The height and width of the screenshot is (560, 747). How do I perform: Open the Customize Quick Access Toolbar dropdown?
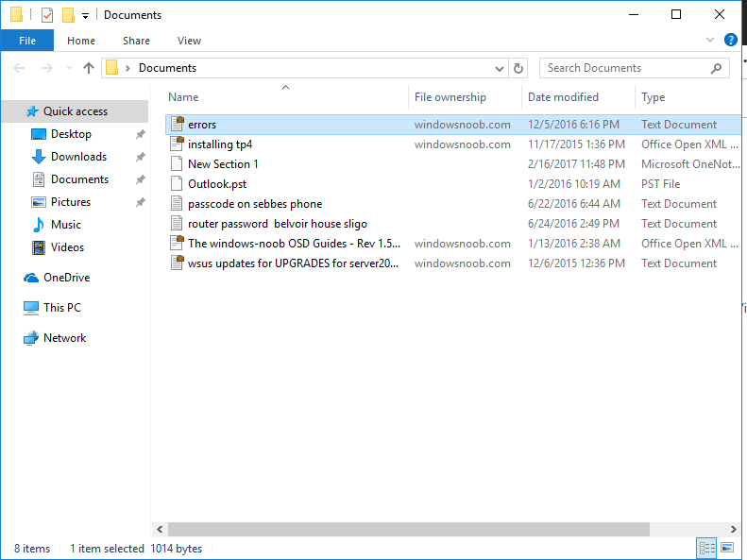pos(85,16)
